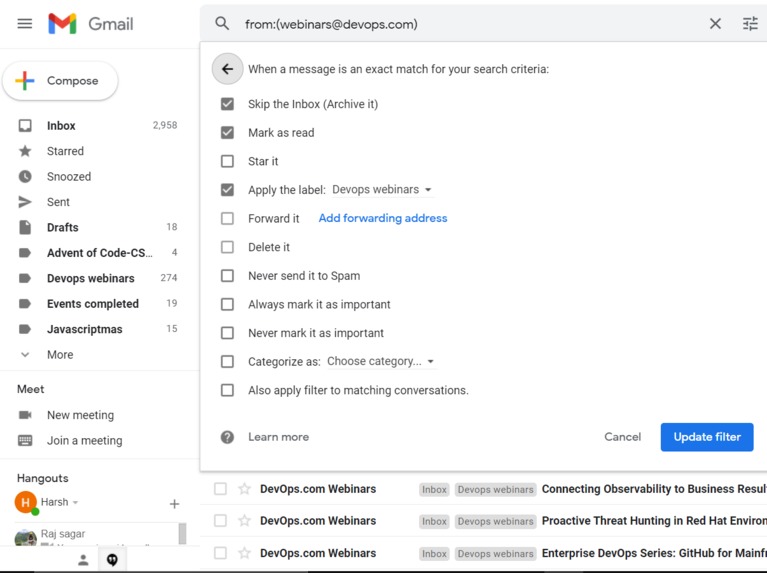Start a New meeting
The image size is (767, 573).
coord(80,415)
